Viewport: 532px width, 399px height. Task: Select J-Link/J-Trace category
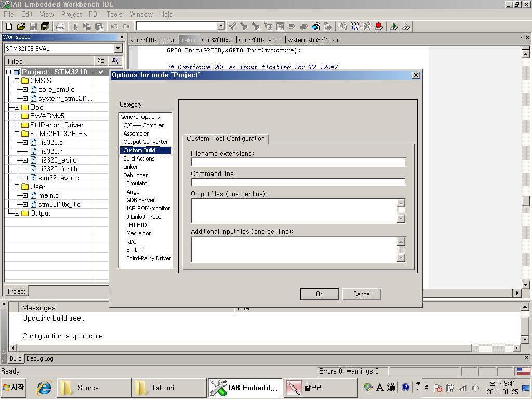point(144,217)
